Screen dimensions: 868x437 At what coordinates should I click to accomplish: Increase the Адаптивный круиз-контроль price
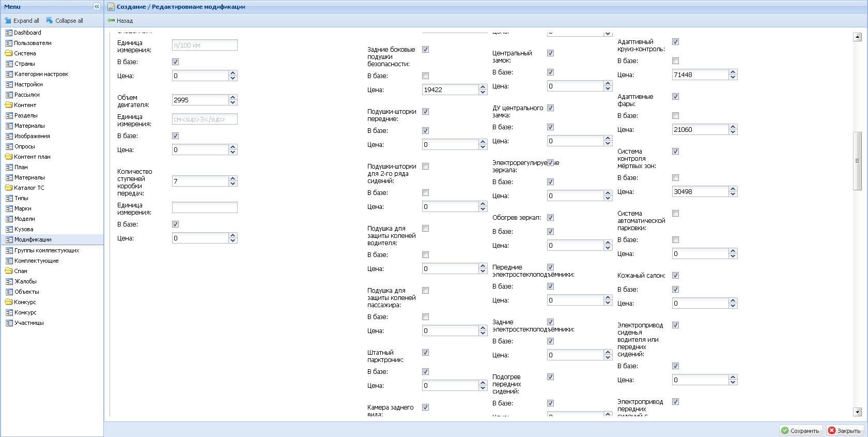point(733,72)
